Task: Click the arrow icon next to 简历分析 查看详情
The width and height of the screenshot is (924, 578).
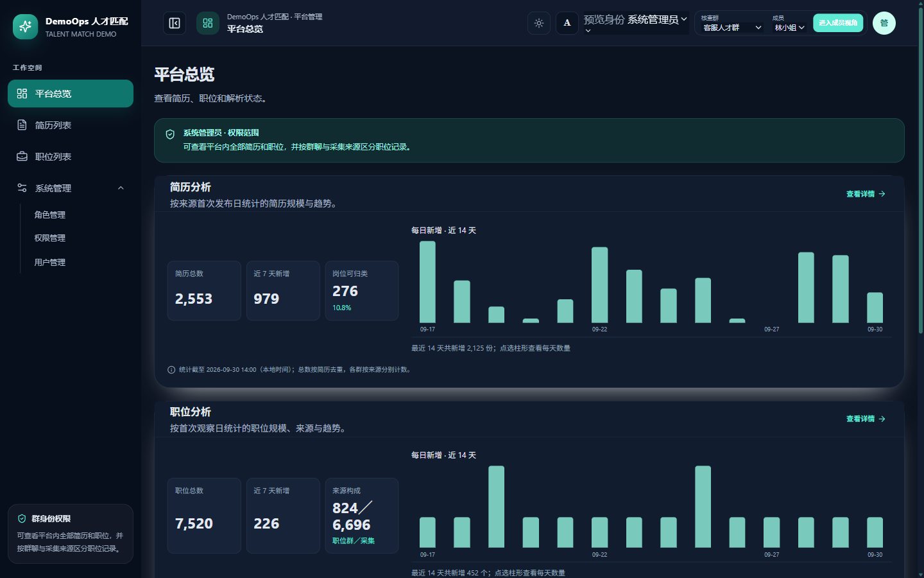Action: tap(882, 194)
